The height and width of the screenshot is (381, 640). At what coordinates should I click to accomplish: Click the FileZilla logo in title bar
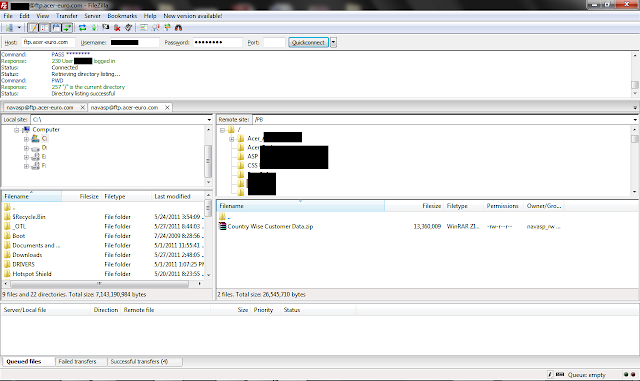[4, 5]
